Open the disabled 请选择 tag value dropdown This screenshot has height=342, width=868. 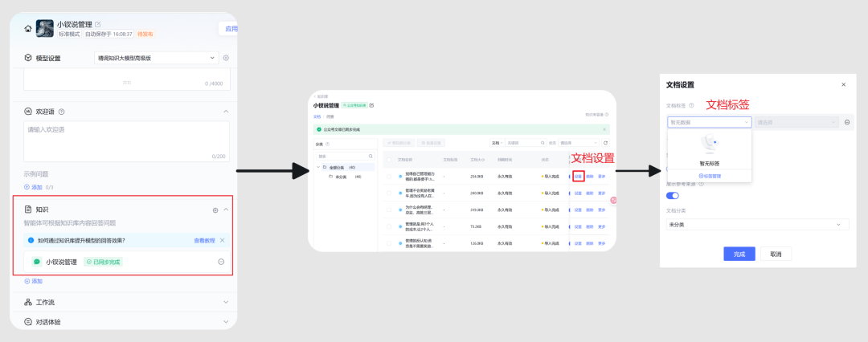[796, 122]
